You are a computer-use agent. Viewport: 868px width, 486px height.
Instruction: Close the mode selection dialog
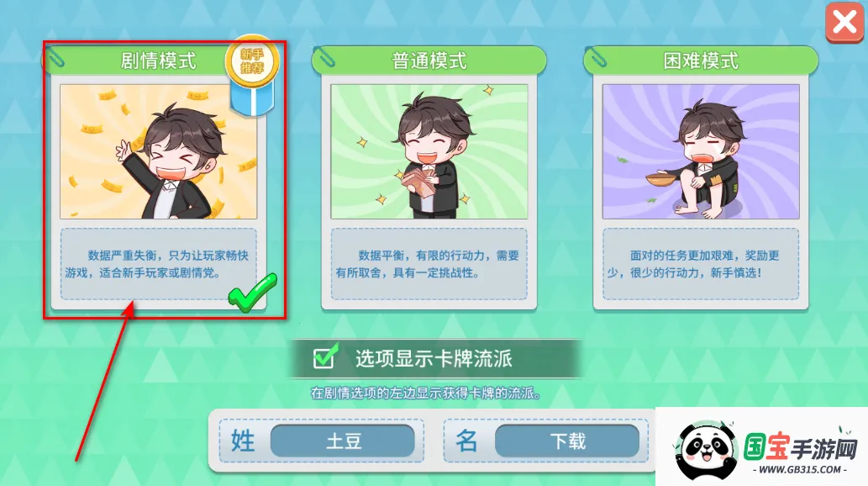pyautogui.click(x=844, y=23)
